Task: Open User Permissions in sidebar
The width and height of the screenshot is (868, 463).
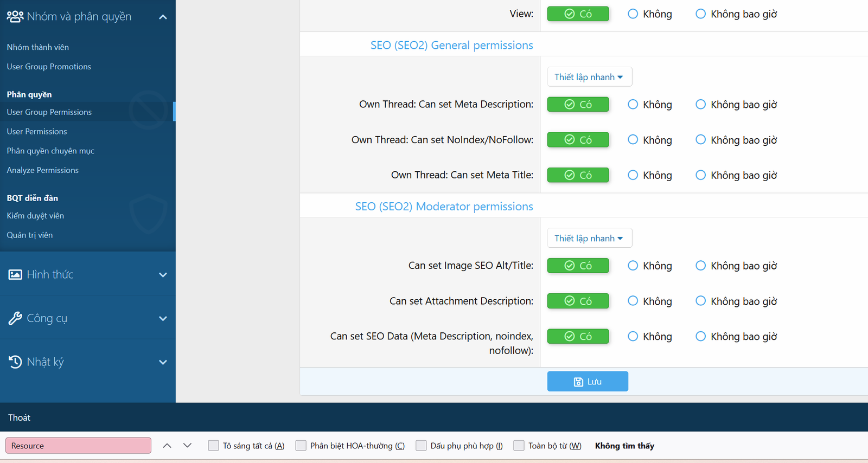Action: click(x=37, y=131)
